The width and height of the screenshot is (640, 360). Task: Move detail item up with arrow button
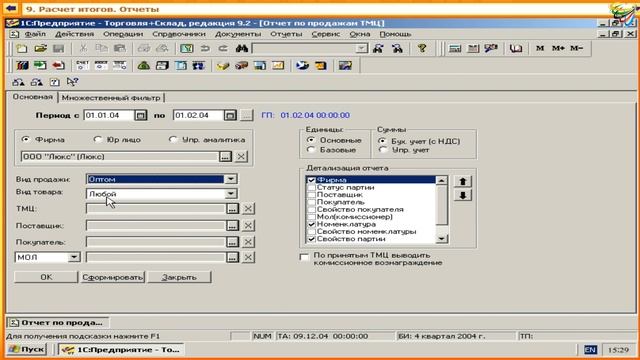point(462,181)
